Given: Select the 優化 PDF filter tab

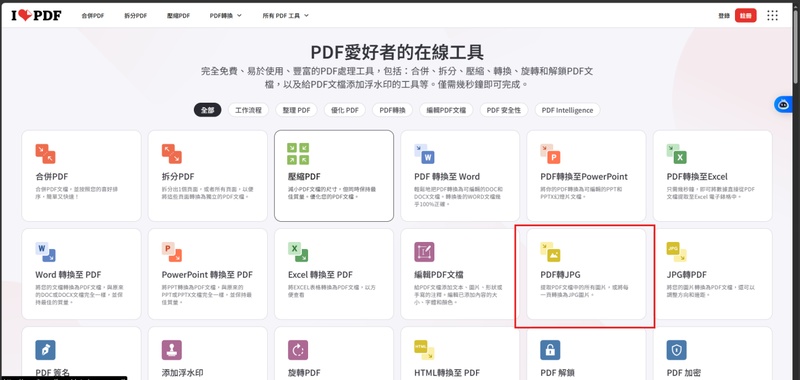Looking at the screenshot, I should pyautogui.click(x=345, y=110).
